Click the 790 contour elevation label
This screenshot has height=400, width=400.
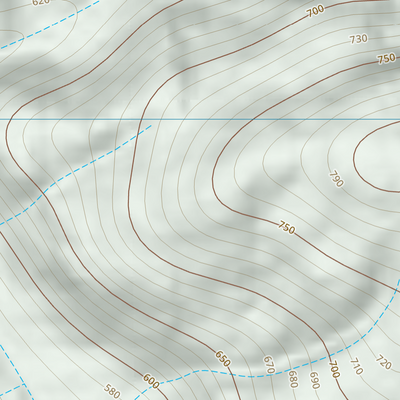[x=336, y=179]
